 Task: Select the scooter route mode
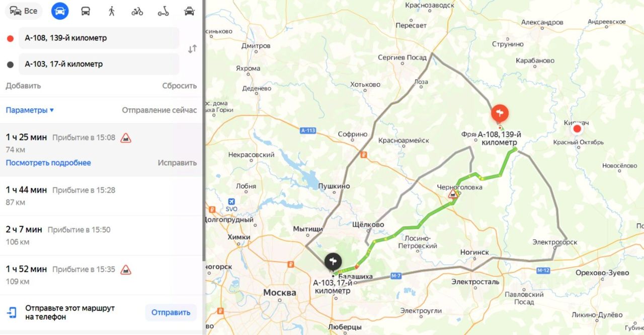pos(163,11)
